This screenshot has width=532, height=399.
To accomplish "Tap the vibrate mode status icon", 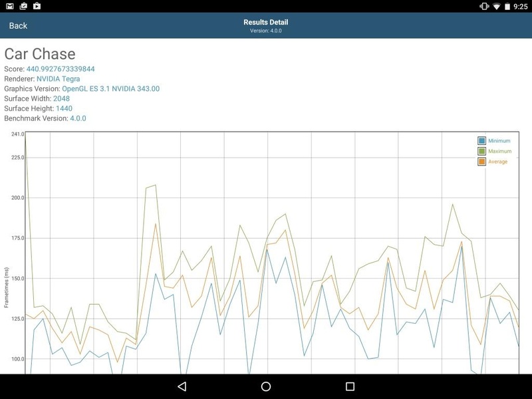I will [484, 6].
